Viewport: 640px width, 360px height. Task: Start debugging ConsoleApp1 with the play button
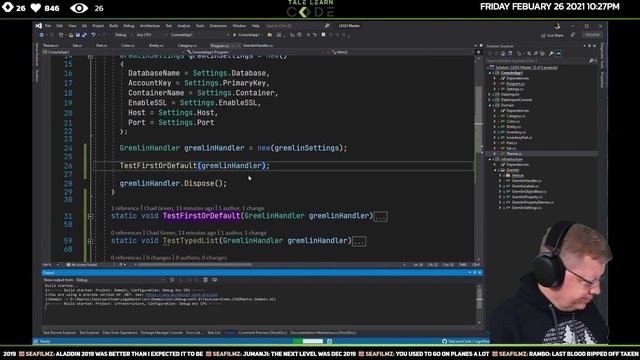(x=247, y=35)
